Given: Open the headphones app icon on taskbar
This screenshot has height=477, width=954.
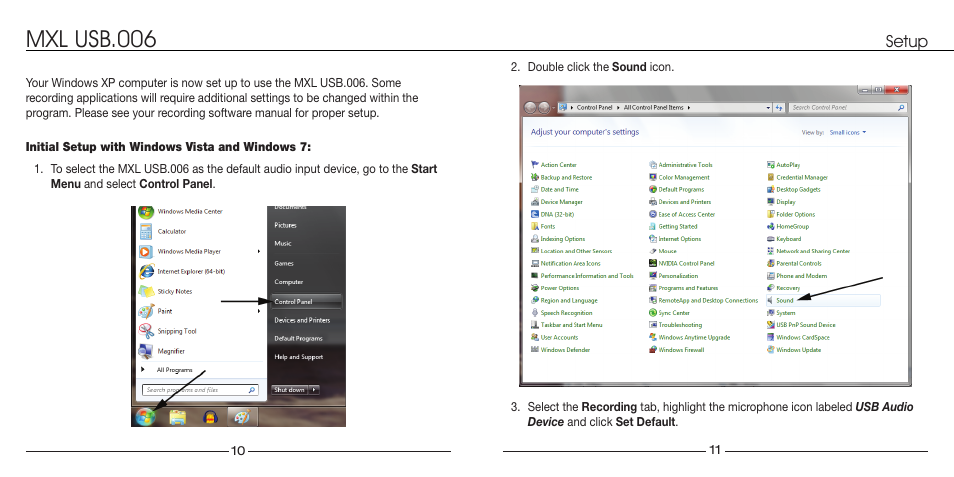Looking at the screenshot, I should click(210, 417).
